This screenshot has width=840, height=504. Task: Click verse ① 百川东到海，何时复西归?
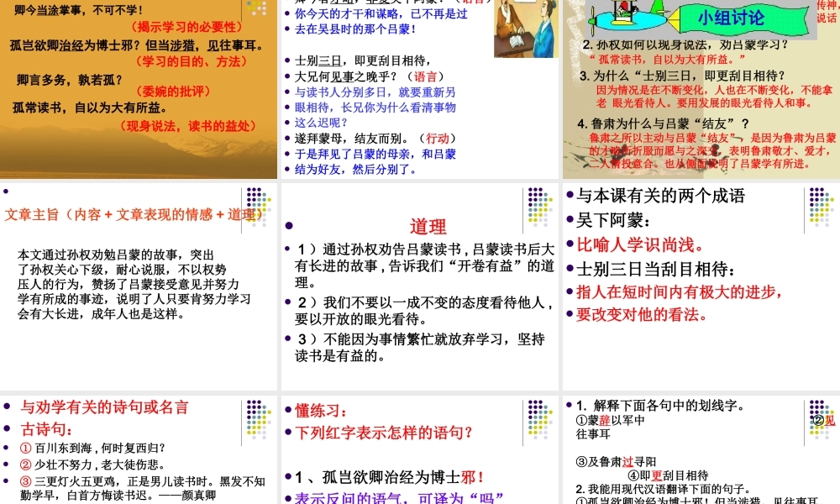pyautogui.click(x=92, y=448)
